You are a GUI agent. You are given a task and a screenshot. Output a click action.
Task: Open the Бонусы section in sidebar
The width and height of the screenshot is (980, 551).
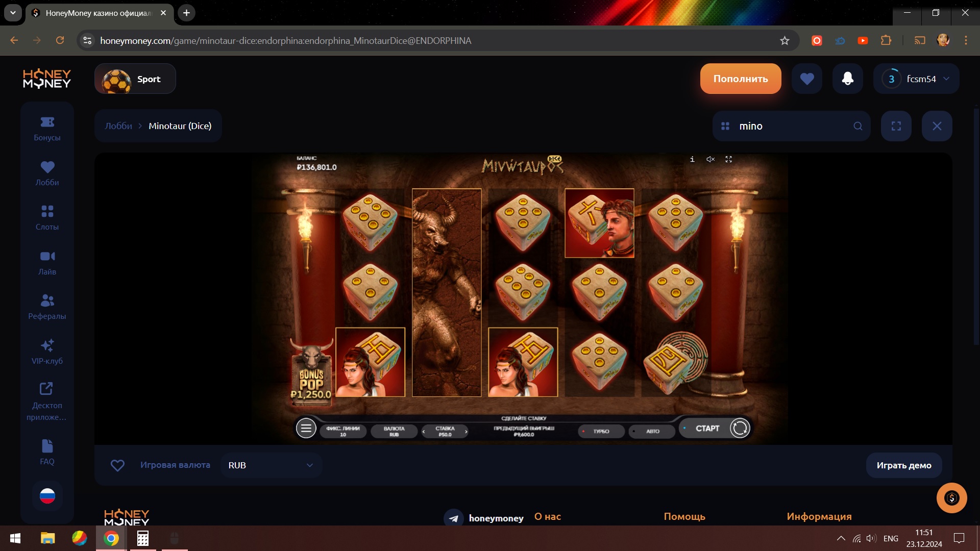pyautogui.click(x=47, y=129)
